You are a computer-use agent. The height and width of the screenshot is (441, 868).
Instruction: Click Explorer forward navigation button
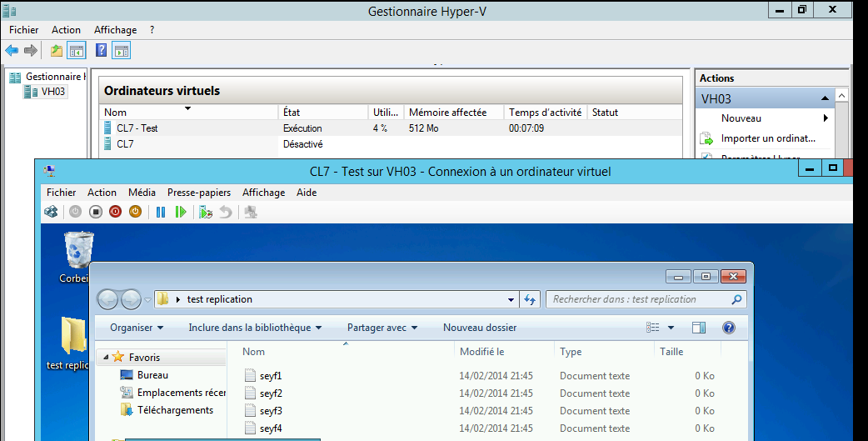tap(131, 300)
